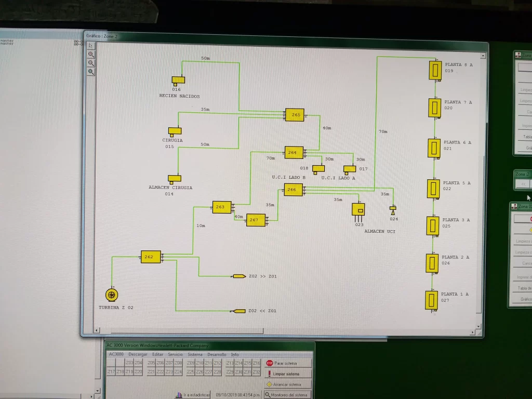This screenshot has width=532, height=399.
Task: Click the bar-chart icon beside Ir a estadísticas
Action: pos(178,394)
